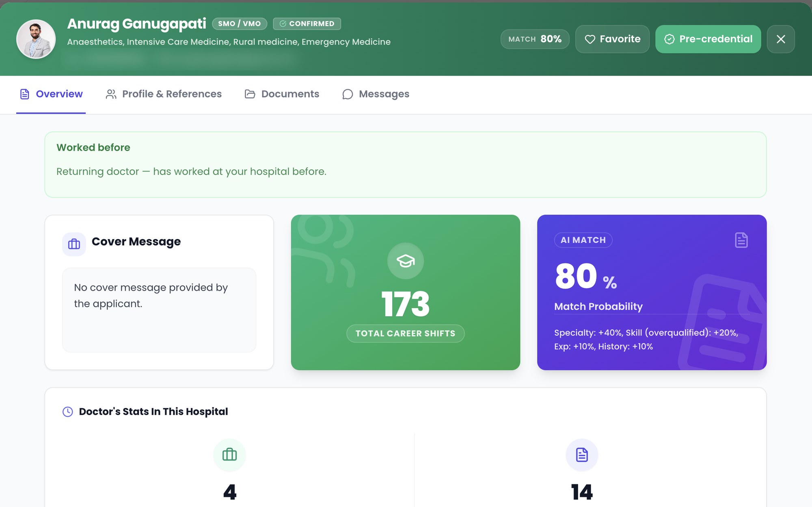Screen dimensions: 812x507
Task: Click the green briefcase icon above 4
Action: pos(229,455)
